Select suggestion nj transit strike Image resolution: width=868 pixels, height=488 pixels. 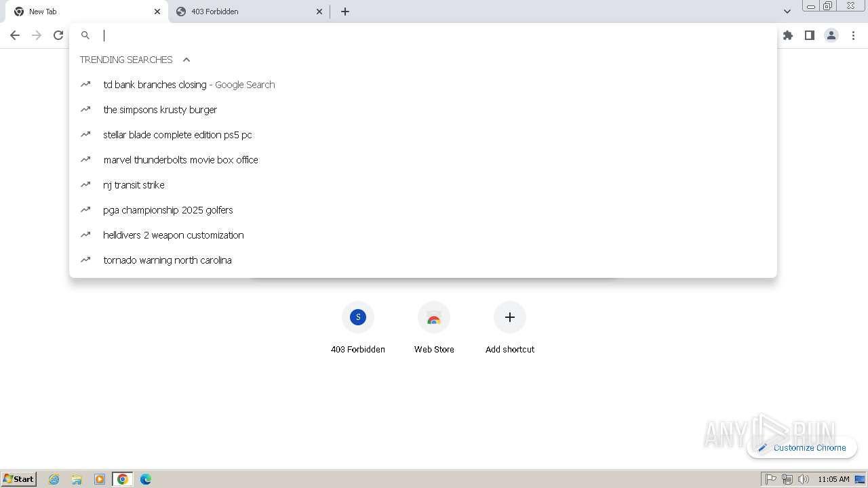(x=423, y=185)
